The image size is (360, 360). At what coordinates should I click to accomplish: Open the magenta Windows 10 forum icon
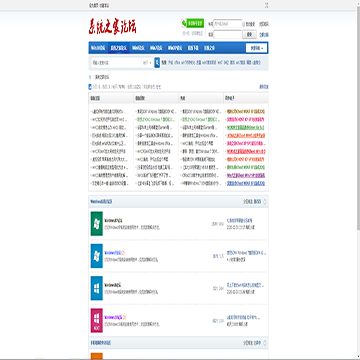[97, 320]
